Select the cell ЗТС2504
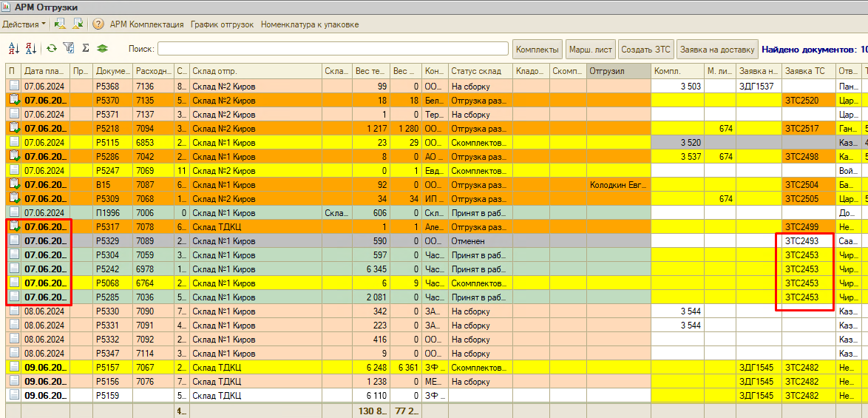868x418 pixels. point(810,184)
